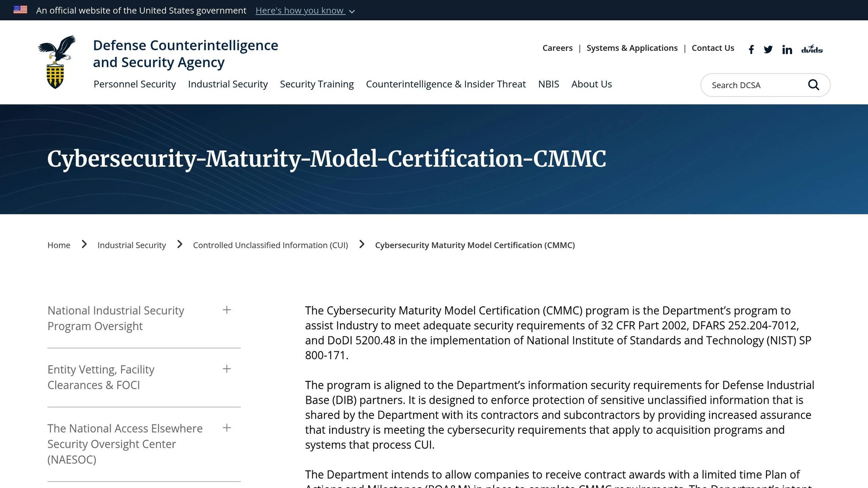The image size is (868, 488).
Task: Expand National Industrial Security Program Oversight section
Action: click(x=227, y=310)
